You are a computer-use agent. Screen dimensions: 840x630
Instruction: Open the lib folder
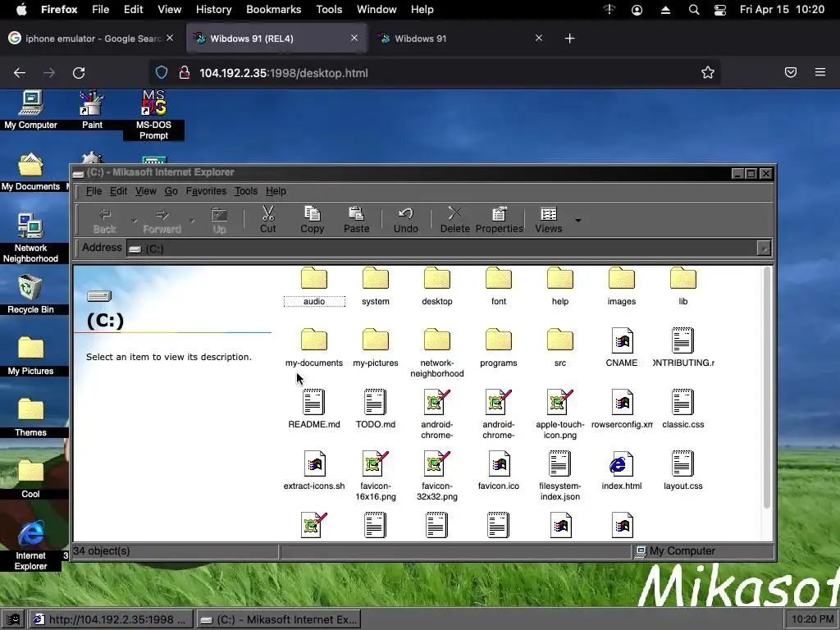(x=683, y=286)
